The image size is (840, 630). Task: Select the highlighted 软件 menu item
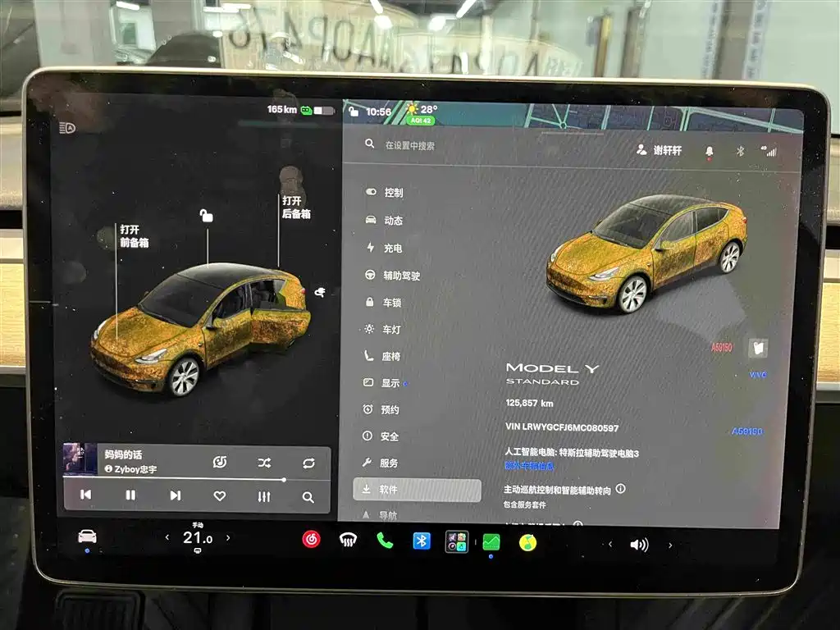pos(417,490)
